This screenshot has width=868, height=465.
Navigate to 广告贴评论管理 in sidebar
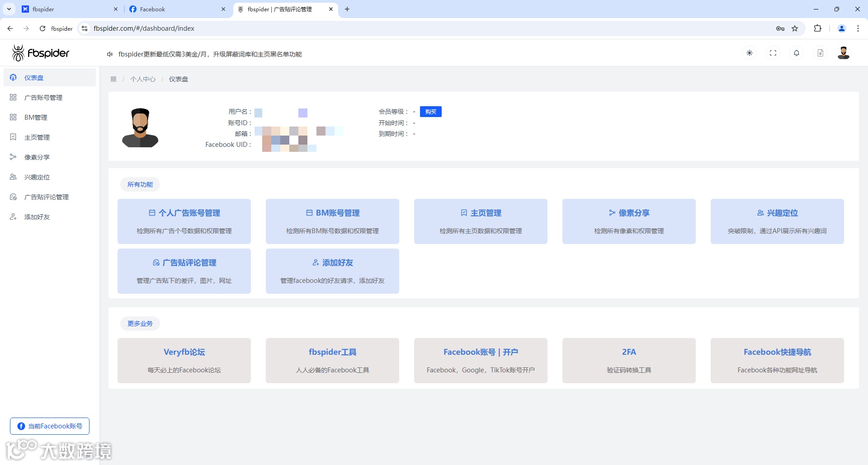pos(50,197)
